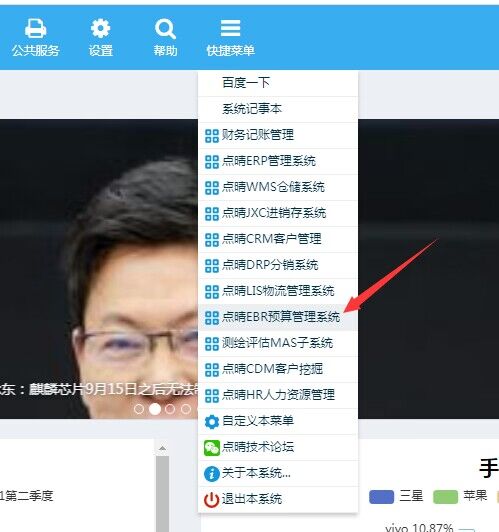Screen dimensions: 499x532
Task: Open 设置 gear icon in top bar
Action: [x=100, y=28]
